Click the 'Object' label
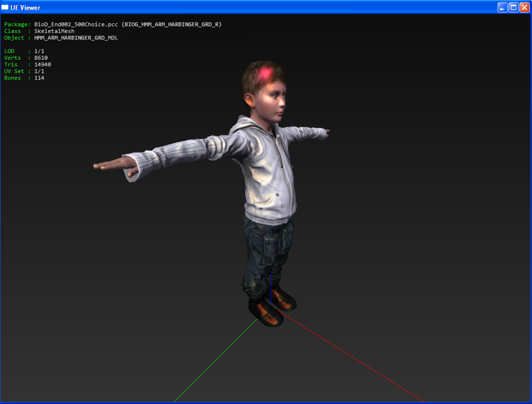The image size is (532, 404). point(14,38)
